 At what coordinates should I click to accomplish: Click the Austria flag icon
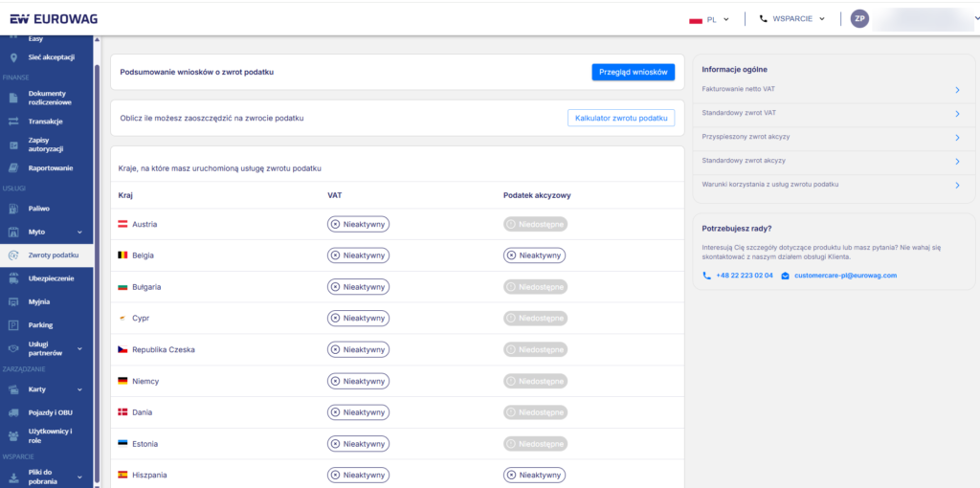click(x=122, y=224)
